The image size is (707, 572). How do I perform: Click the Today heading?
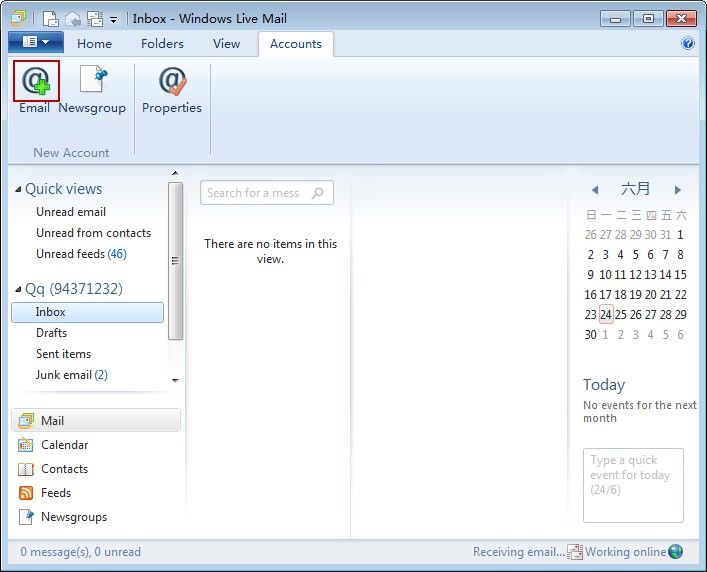click(x=604, y=385)
